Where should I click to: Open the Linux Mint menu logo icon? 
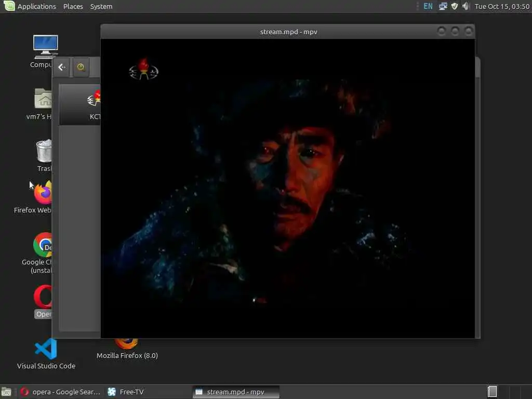pos(9,6)
